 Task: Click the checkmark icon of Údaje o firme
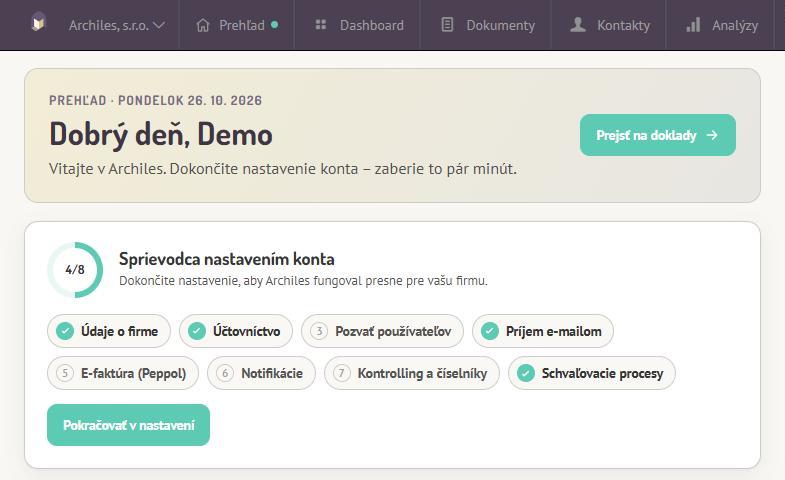(65, 331)
